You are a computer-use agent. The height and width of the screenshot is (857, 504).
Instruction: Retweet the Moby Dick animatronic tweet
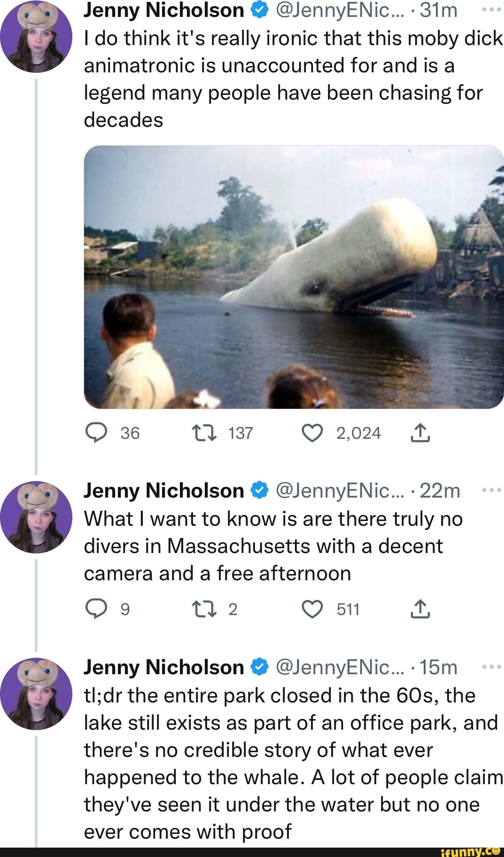(204, 433)
